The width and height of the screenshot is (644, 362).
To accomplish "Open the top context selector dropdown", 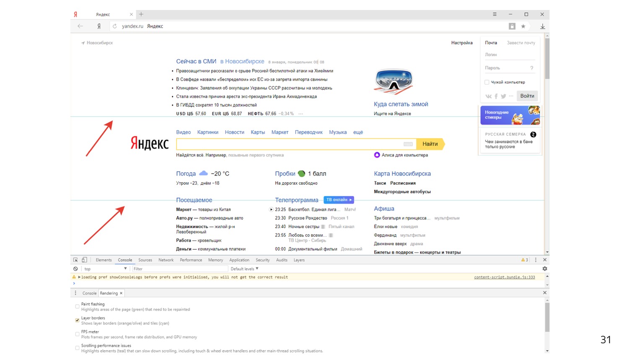I will coord(105,269).
